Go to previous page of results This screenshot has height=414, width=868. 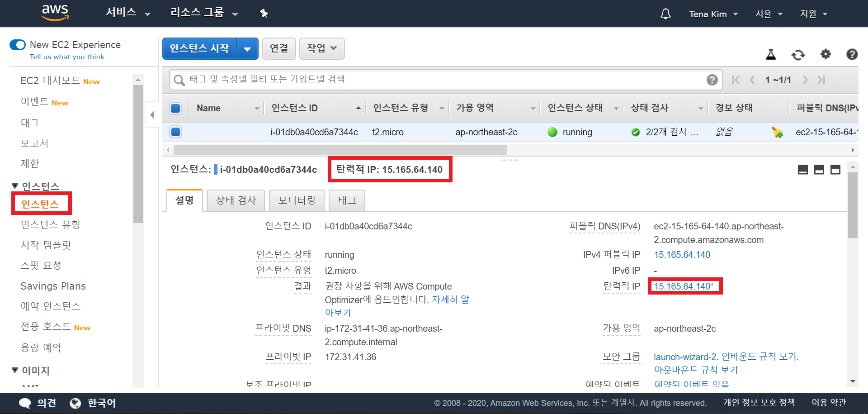tap(752, 80)
